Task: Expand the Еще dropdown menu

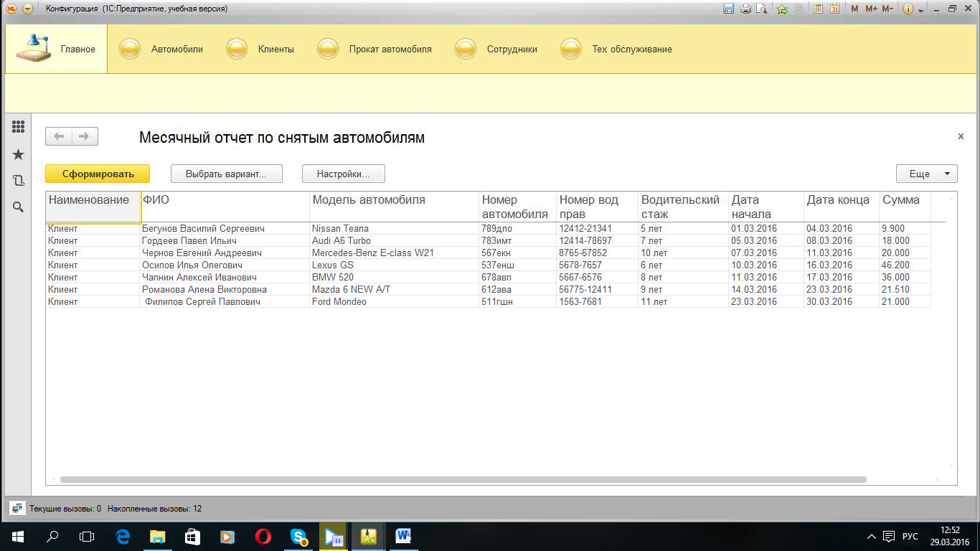Action: [x=926, y=174]
